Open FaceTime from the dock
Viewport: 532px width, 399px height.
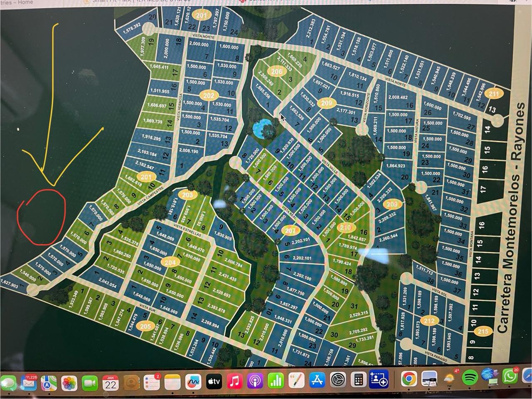pos(90,383)
